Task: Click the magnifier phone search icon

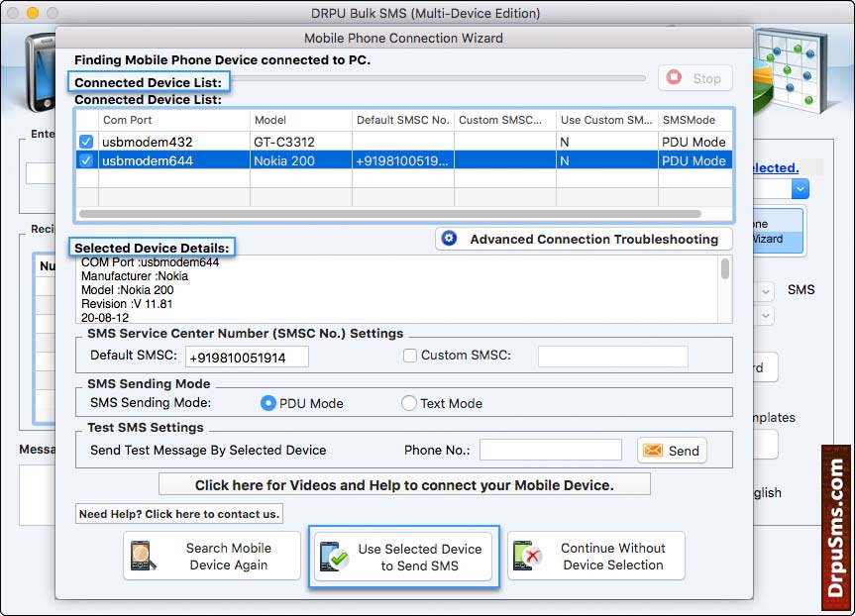Action: (x=144, y=556)
